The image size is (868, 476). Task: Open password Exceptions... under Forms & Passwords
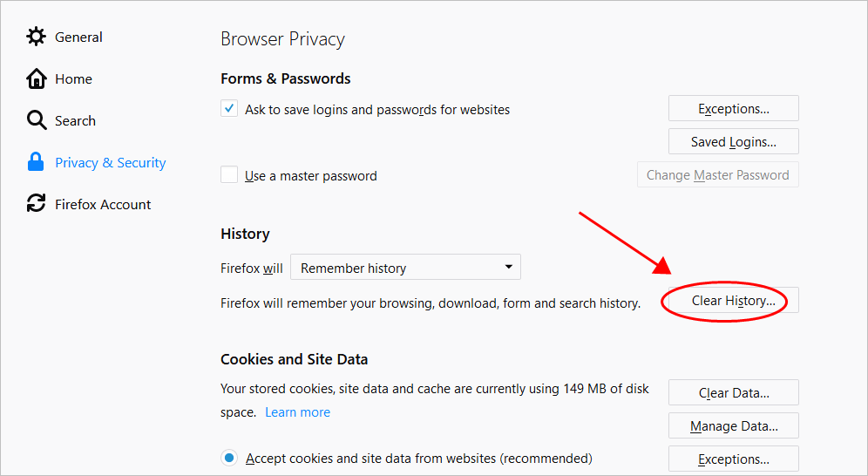tap(734, 108)
